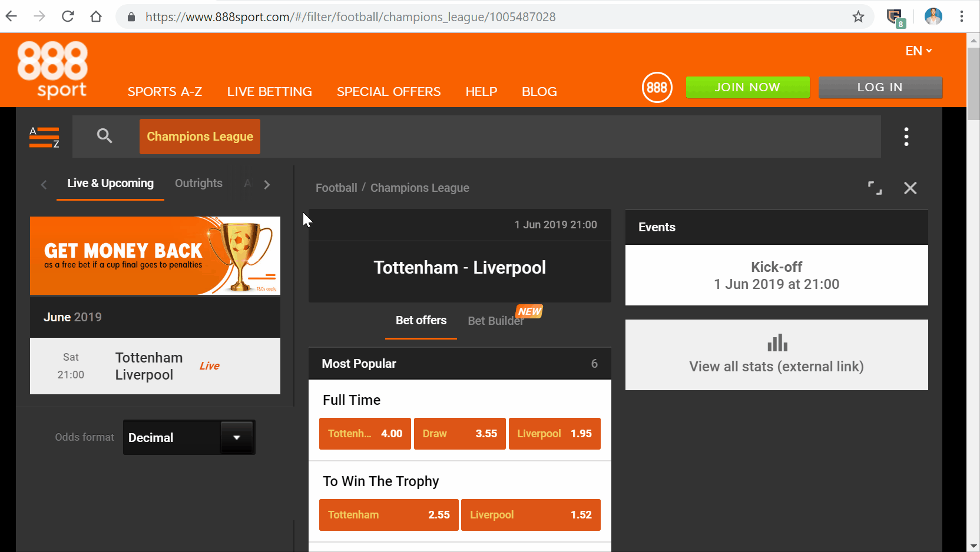The image size is (980, 552).
Task: Open the Chrome profile avatar
Action: [933, 16]
